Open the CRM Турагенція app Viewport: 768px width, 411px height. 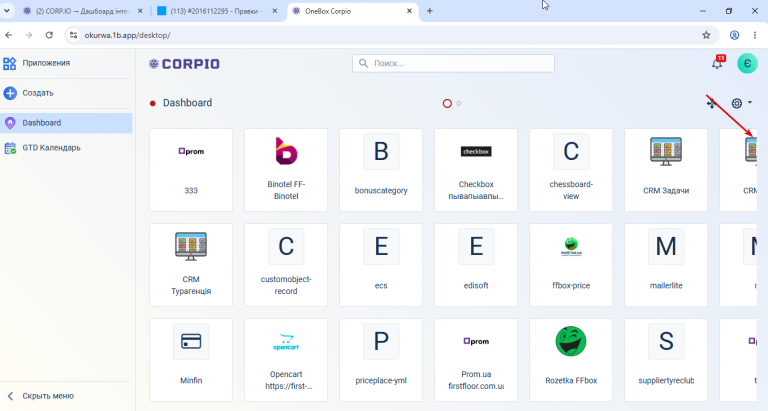[x=191, y=265]
